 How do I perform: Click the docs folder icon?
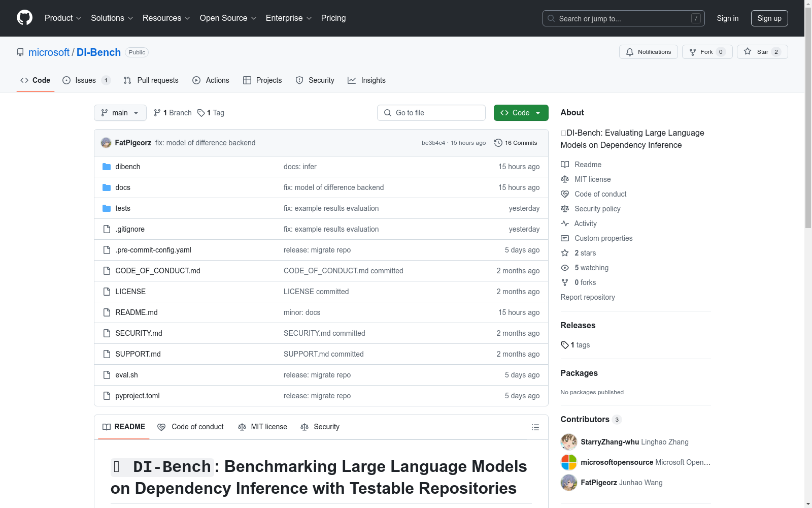pos(107,187)
